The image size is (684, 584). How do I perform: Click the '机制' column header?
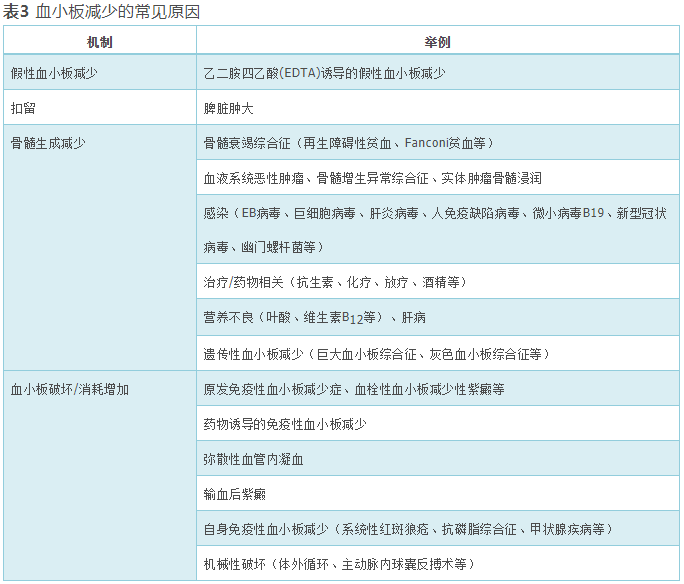tap(99, 44)
